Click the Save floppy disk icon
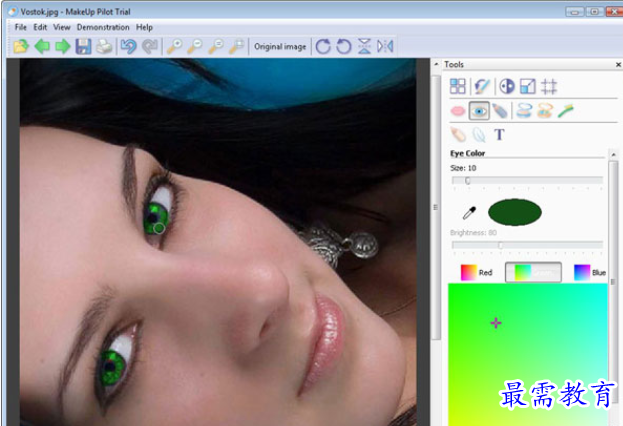 point(83,46)
